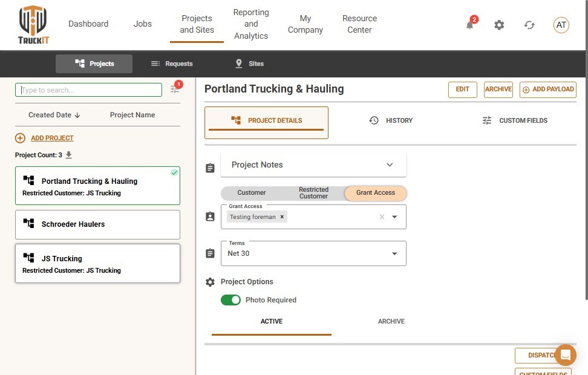Open Reporting and Analytics
Screen dimensions: 588x375
(251, 24)
